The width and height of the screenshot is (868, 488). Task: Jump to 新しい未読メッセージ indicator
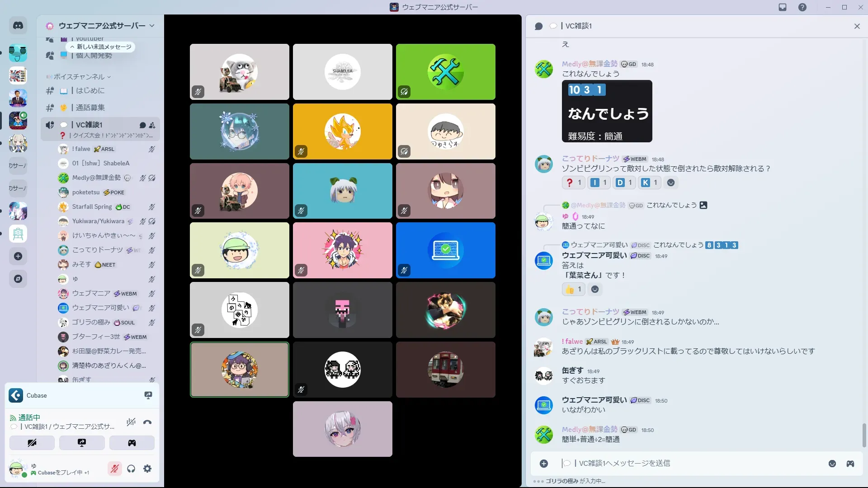[x=101, y=47]
